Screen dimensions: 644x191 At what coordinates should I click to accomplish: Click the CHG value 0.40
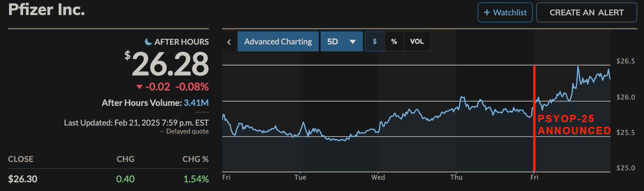tap(125, 179)
